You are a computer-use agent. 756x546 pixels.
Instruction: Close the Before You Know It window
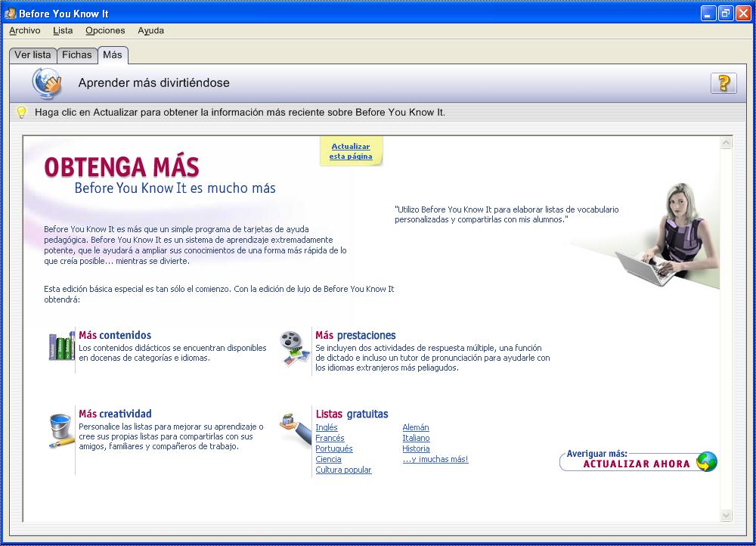743,14
